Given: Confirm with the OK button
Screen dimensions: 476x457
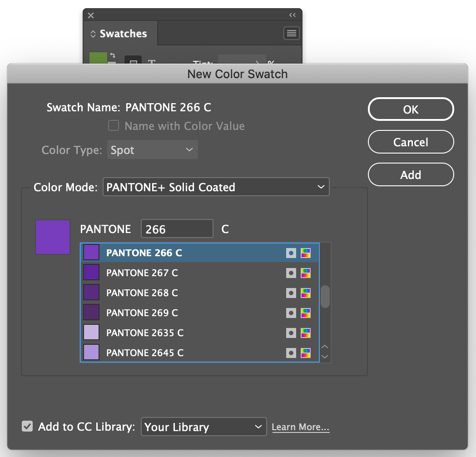Looking at the screenshot, I should (411, 109).
